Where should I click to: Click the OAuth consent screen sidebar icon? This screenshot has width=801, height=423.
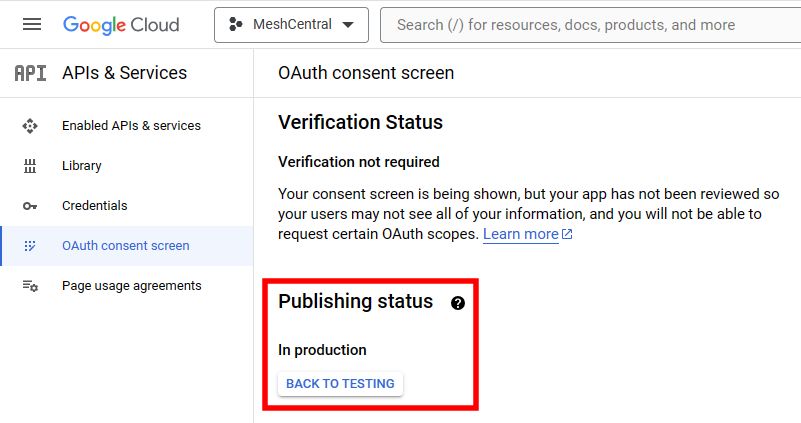[30, 246]
